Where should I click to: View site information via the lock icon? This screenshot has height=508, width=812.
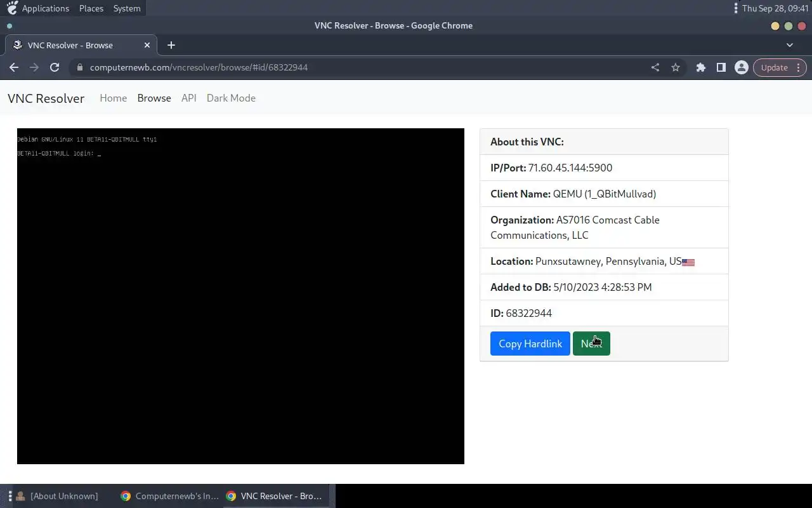pyautogui.click(x=79, y=67)
